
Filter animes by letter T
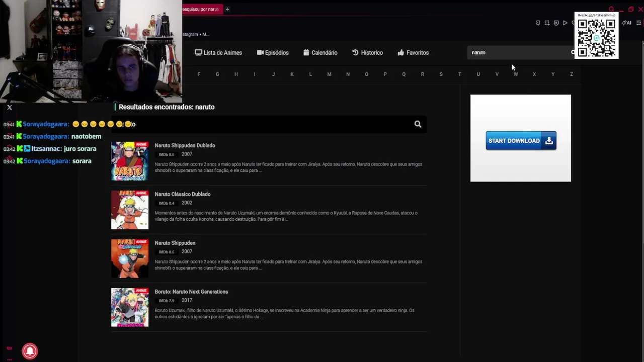tap(459, 74)
